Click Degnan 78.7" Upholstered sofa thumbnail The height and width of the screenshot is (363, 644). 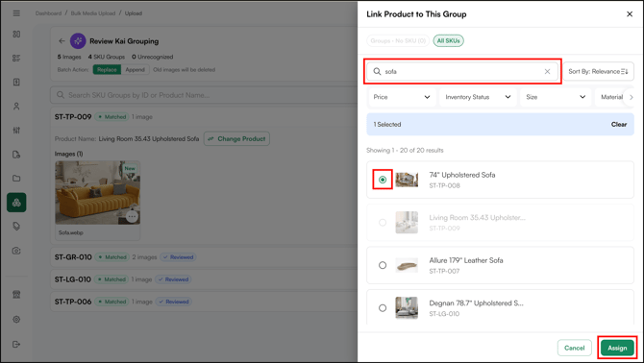tap(407, 308)
